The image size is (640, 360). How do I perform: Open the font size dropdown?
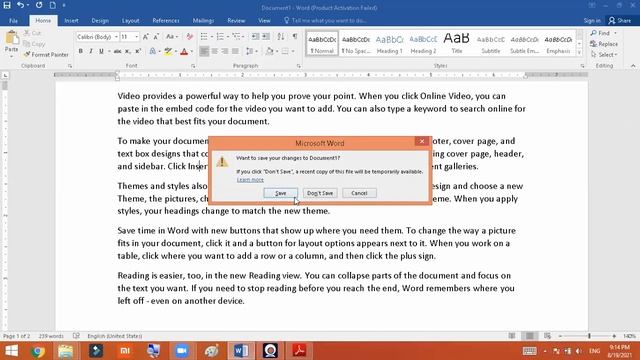[136, 37]
